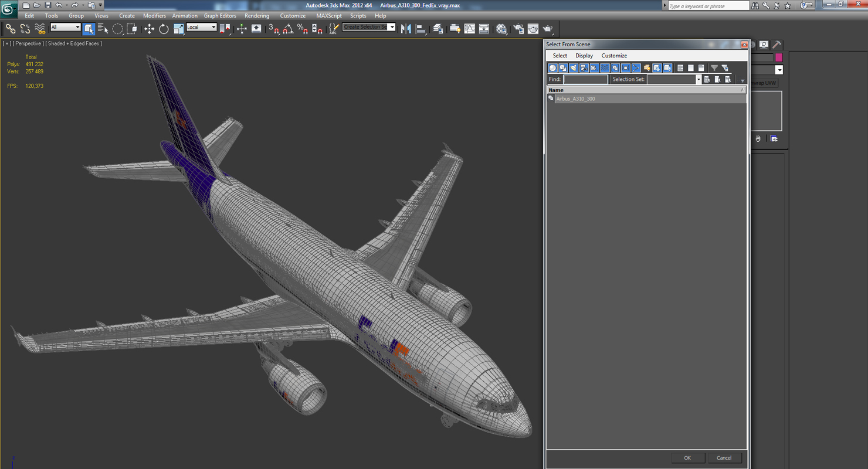868x469 pixels.
Task: Open Select menu in Select From Scene
Action: pos(560,56)
